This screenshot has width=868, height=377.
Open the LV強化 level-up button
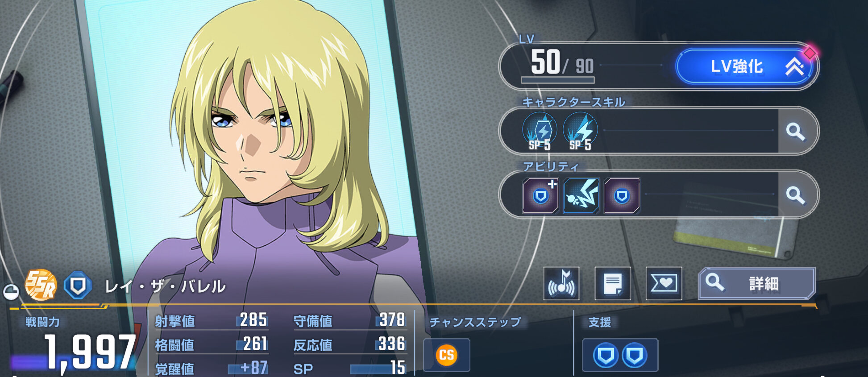click(x=744, y=66)
